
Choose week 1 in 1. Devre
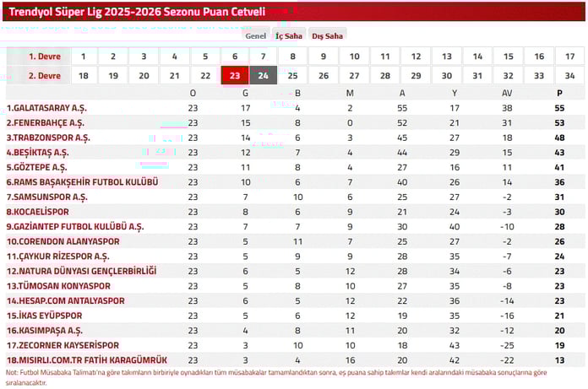pos(84,57)
